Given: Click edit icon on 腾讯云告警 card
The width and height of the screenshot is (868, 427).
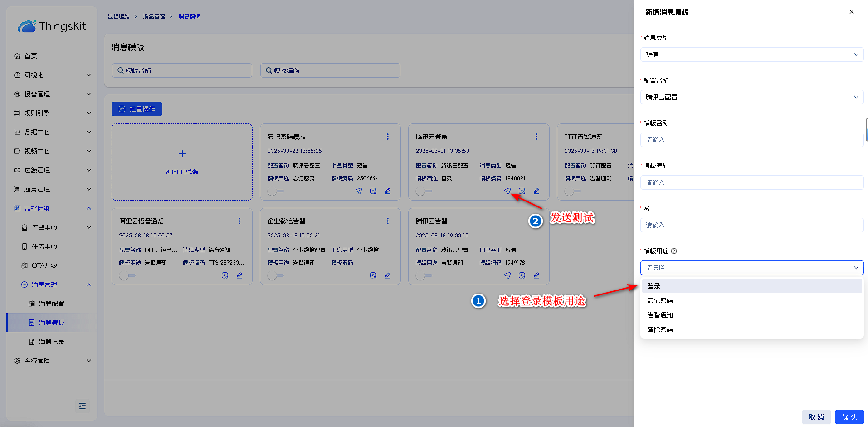Looking at the screenshot, I should click(536, 275).
